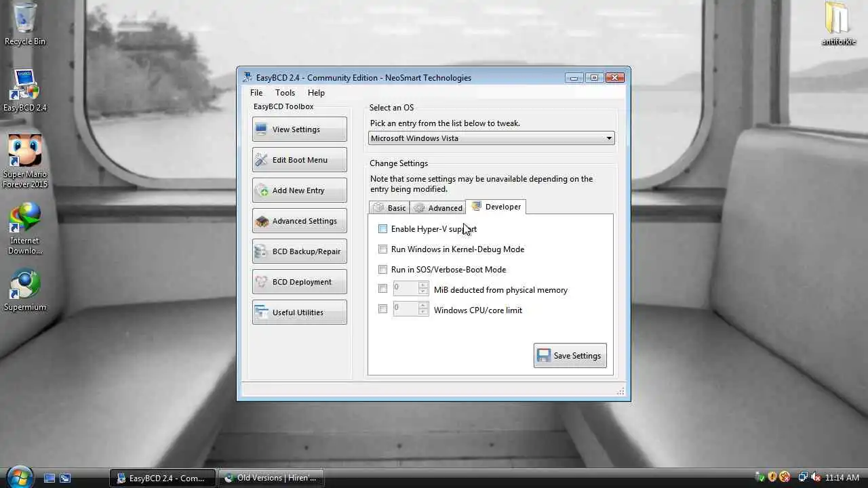Image resolution: width=868 pixels, height=488 pixels.
Task: Save the settings with Save Settings
Action: 570,356
